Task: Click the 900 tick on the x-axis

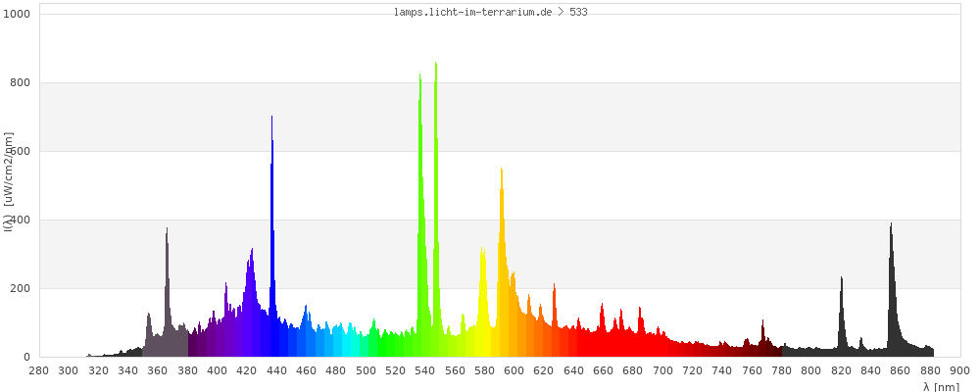Action: 959,370
